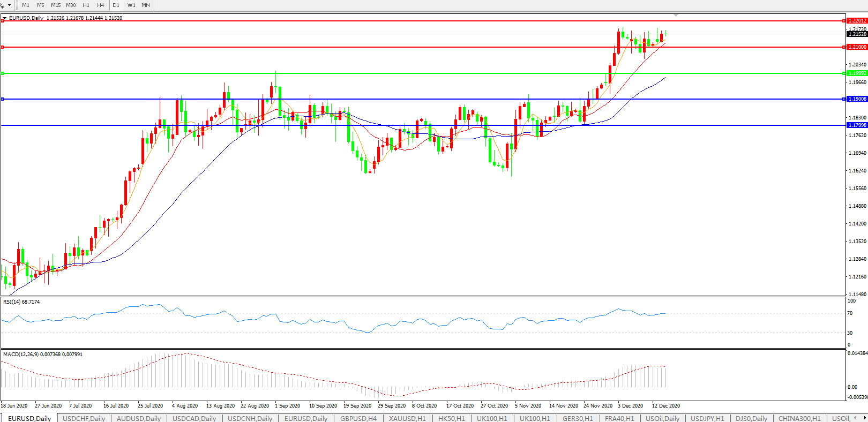The height and width of the screenshot is (422, 868).
Task: Toggle the W1 weekly timeframe
Action: click(x=131, y=5)
